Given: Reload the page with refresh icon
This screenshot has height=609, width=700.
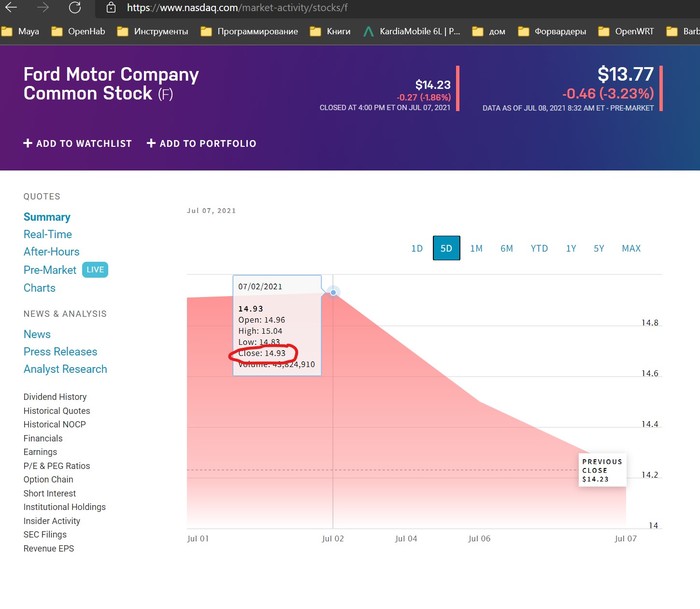Looking at the screenshot, I should (x=75, y=7).
